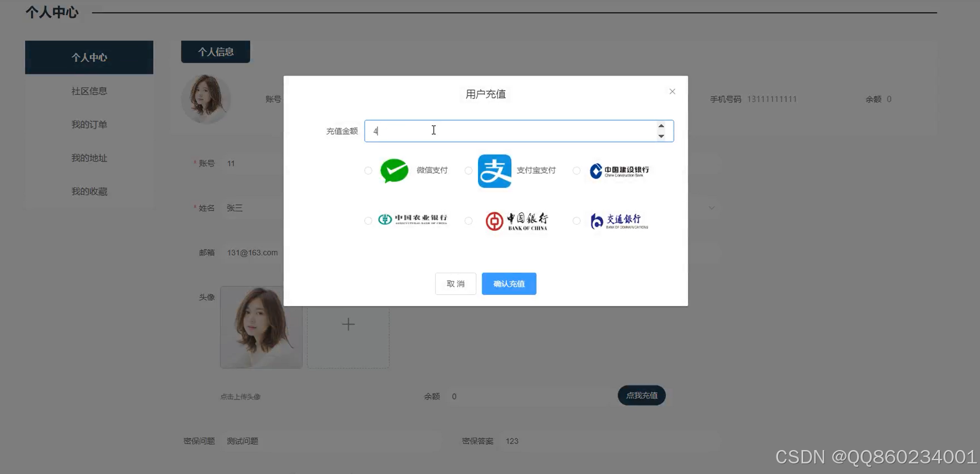Viewport: 980px width, 474px height.
Task: Open 我的收藏 in the sidebar
Action: (89, 191)
